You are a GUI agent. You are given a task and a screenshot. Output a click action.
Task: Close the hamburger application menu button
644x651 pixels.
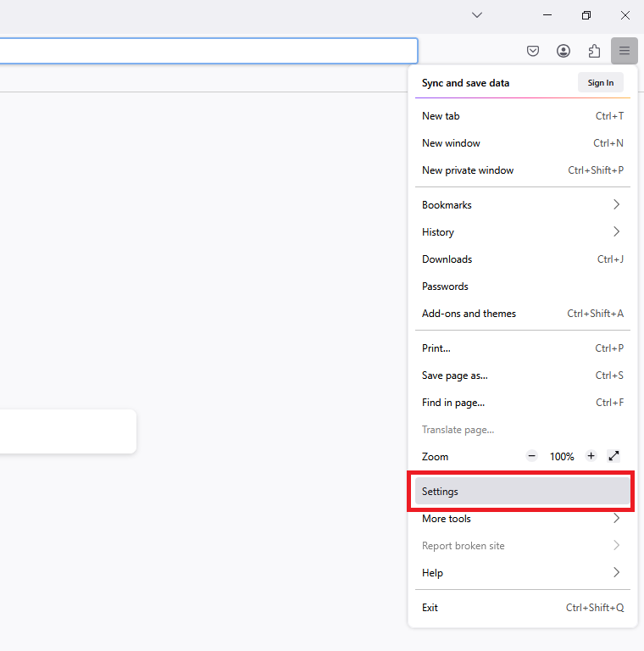(x=625, y=51)
